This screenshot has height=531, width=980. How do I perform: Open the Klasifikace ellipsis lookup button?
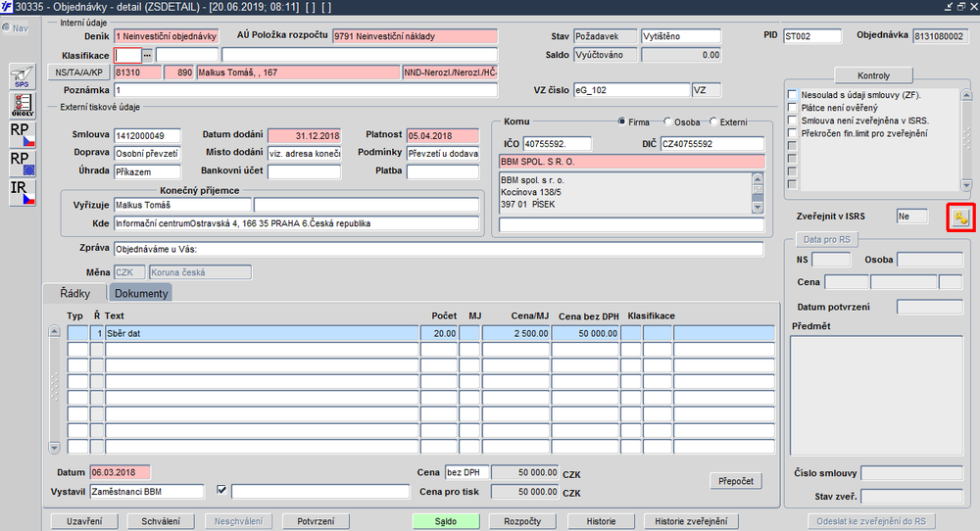148,56
